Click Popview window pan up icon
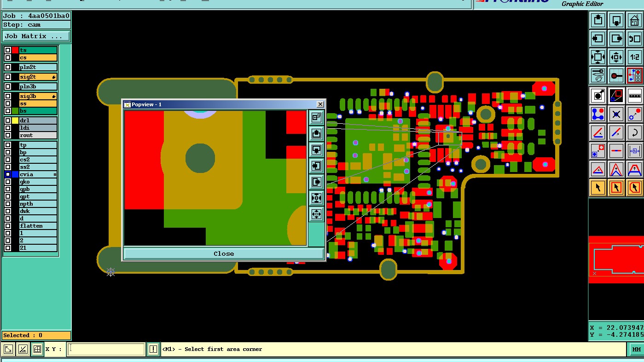 pyautogui.click(x=316, y=133)
